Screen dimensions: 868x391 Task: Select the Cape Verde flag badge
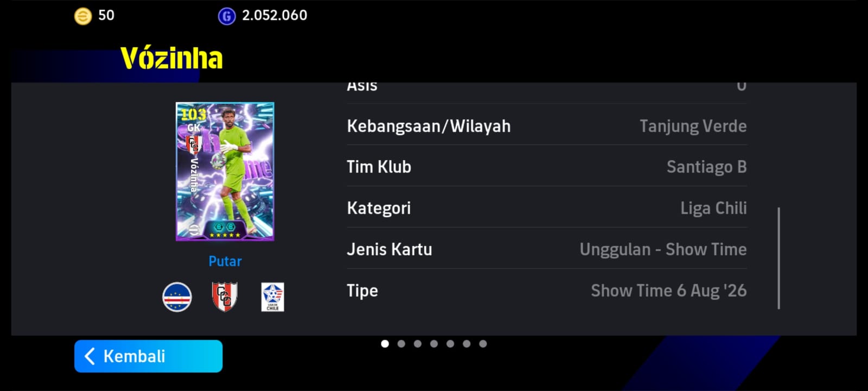[x=177, y=297]
